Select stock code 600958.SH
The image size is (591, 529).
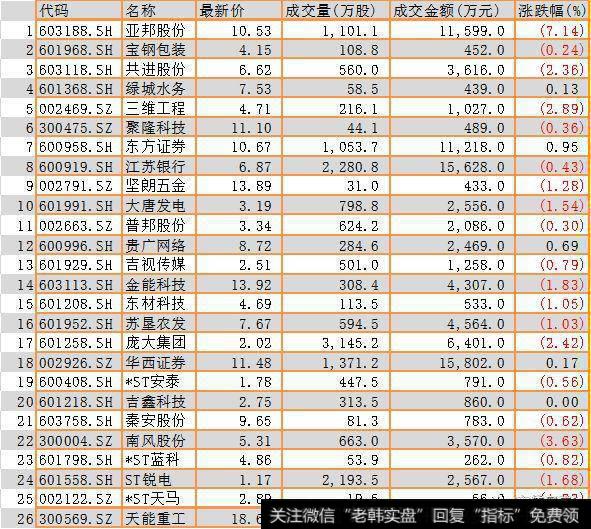tap(76, 147)
